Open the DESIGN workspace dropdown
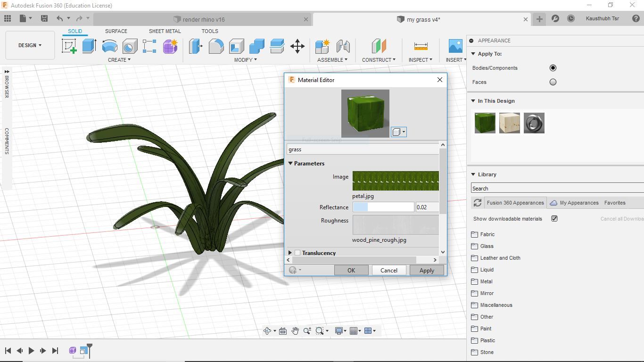 coord(30,45)
